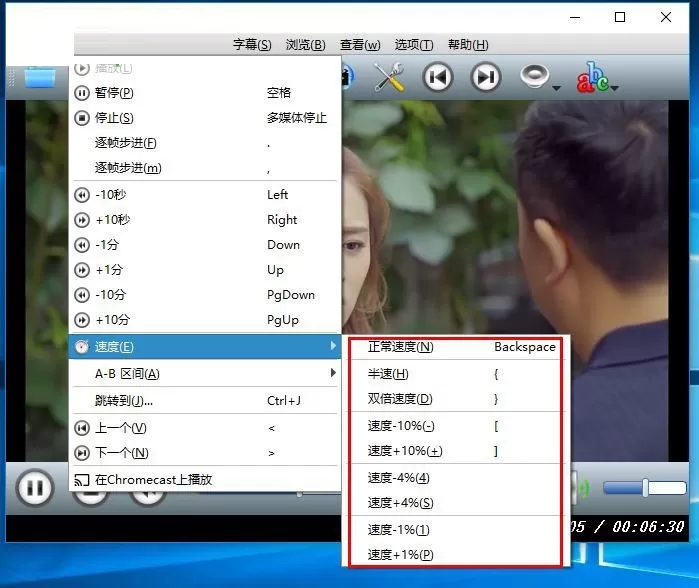Click the abc subtitle toolbar icon
Viewport: 699px width, 588px height.
592,77
